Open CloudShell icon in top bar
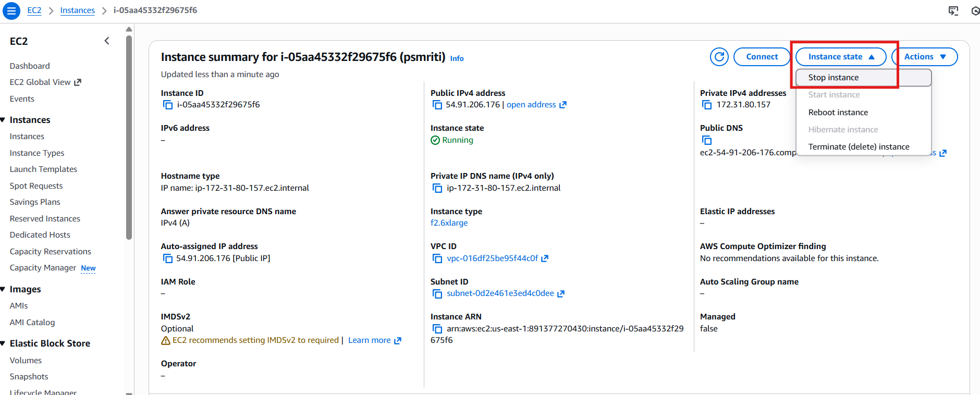 (953, 10)
